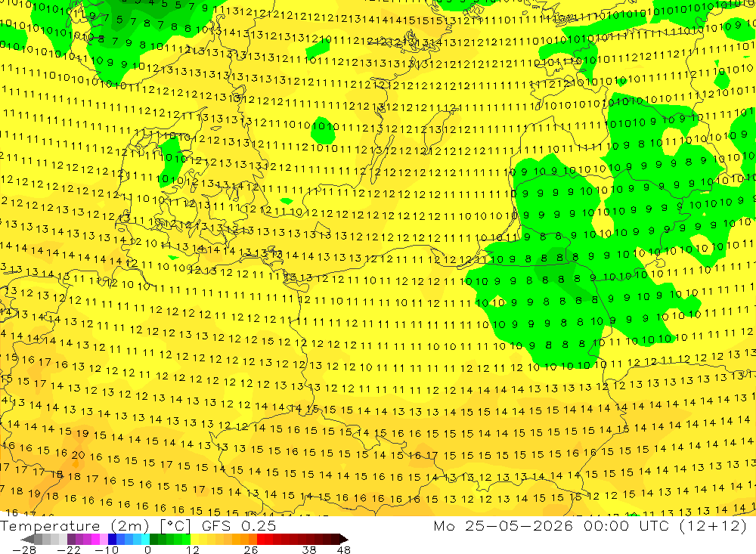
Task: Click the 38 label under the color scale
Action: pos(309,549)
